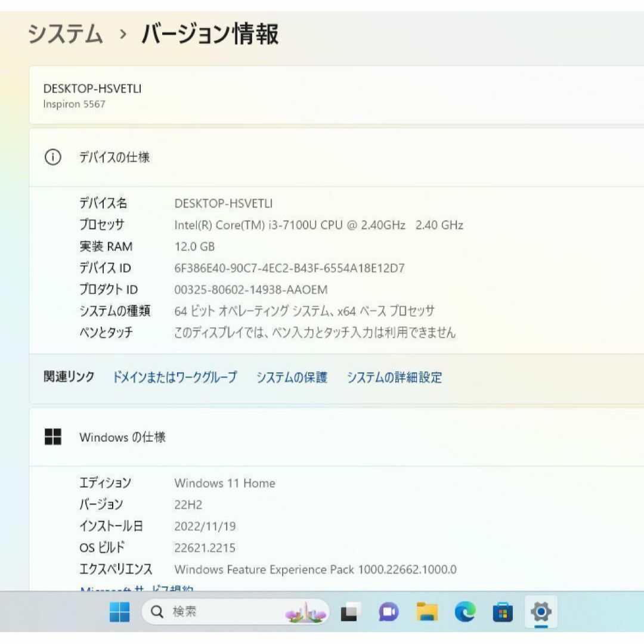
Task: Click device name value DESKTOP-HSVETLI in specs
Action: pos(224,203)
